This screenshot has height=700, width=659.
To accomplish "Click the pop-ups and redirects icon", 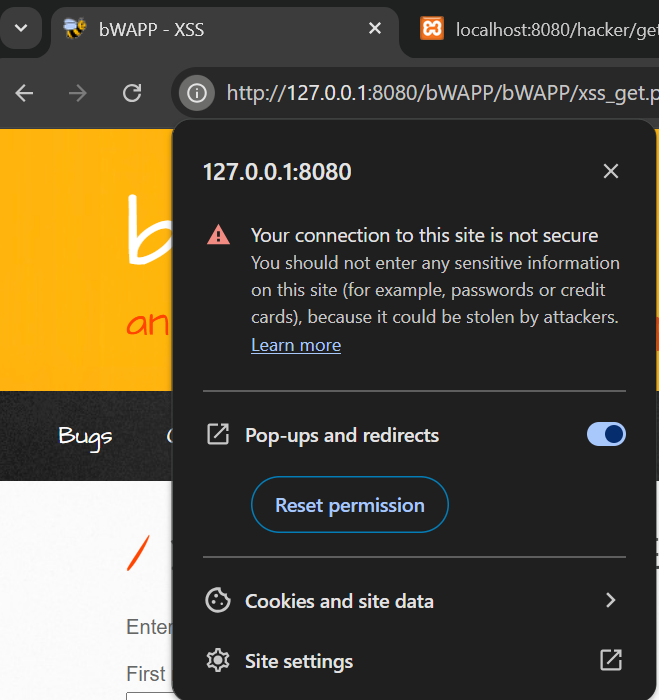I will click(217, 434).
